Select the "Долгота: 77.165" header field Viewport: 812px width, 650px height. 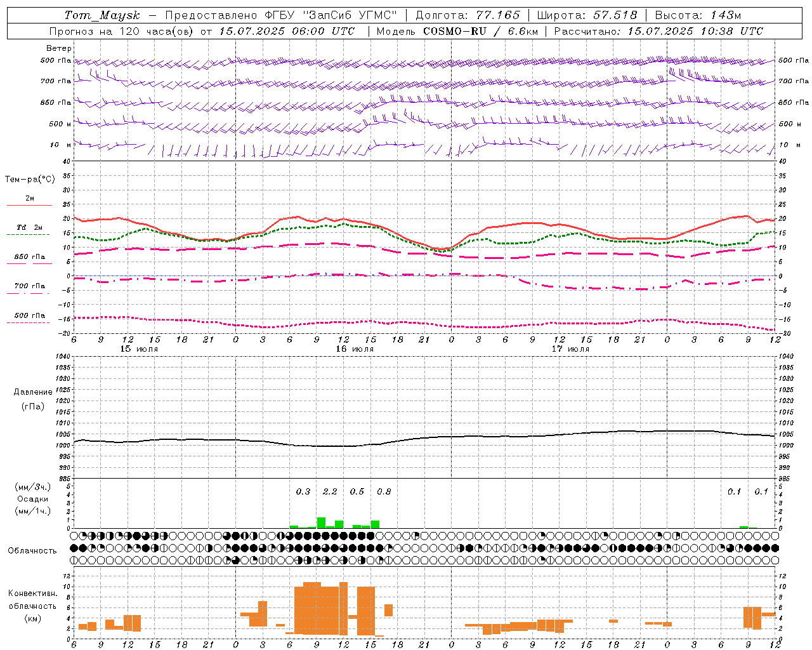[468, 15]
